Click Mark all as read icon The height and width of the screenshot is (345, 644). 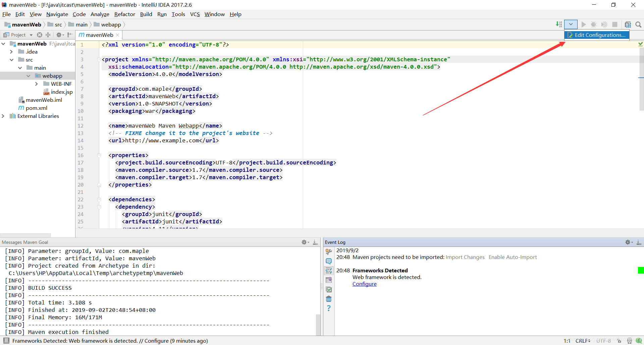[329, 289]
